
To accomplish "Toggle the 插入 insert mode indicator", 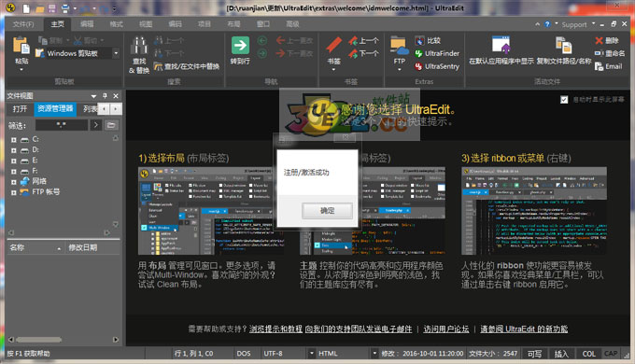I will point(561,354).
